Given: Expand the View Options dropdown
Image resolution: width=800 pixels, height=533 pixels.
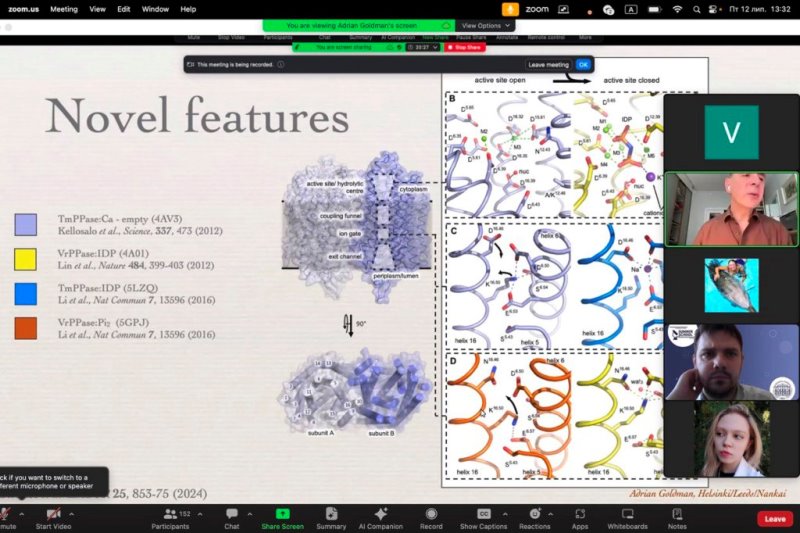Looking at the screenshot, I should pos(485,26).
